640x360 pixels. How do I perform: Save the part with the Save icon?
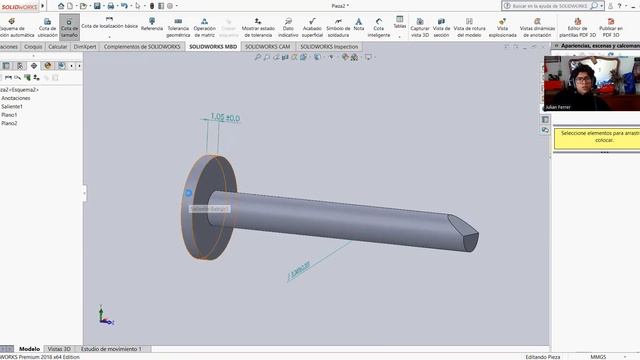coord(97,6)
